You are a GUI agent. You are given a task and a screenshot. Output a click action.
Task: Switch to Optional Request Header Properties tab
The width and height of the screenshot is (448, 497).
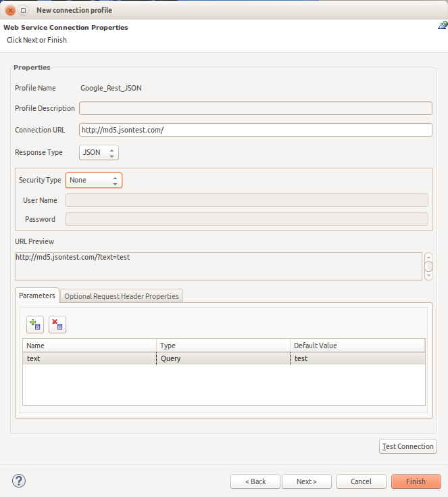pos(122,296)
